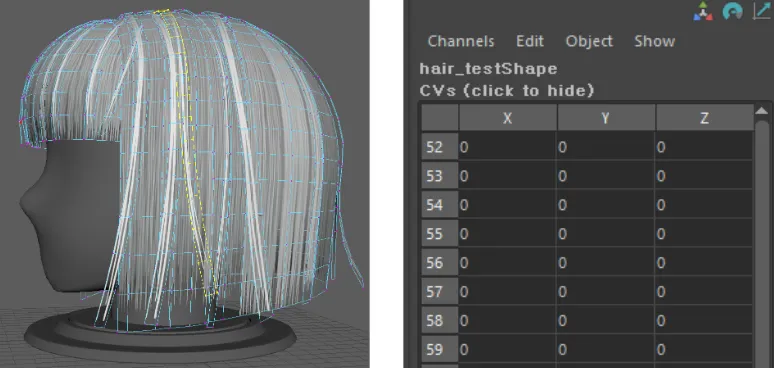774x368 pixels.
Task: Click the Z value field of CV 58
Action: [x=704, y=321]
